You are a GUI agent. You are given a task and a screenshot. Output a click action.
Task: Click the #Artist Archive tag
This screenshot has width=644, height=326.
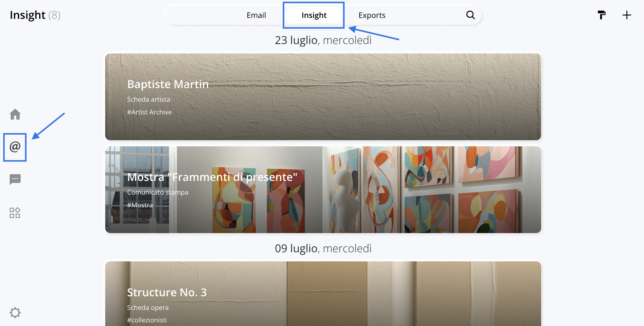(149, 112)
